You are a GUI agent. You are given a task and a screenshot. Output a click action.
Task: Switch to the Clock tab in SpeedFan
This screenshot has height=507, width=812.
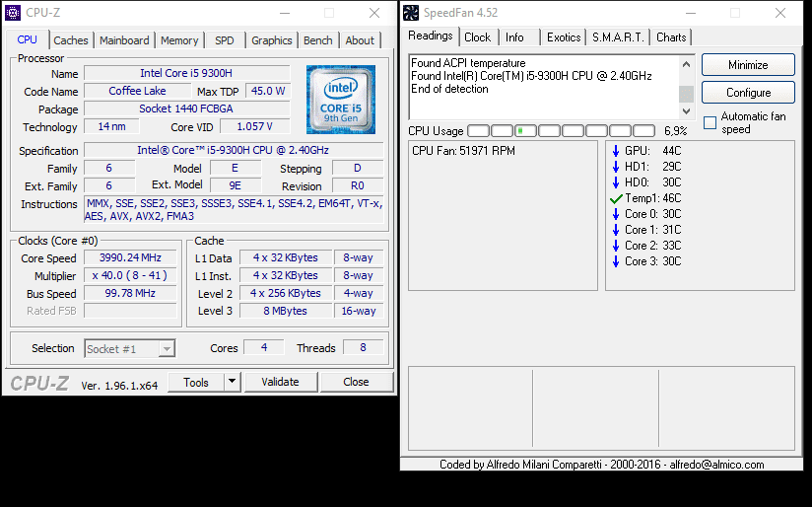tap(477, 37)
